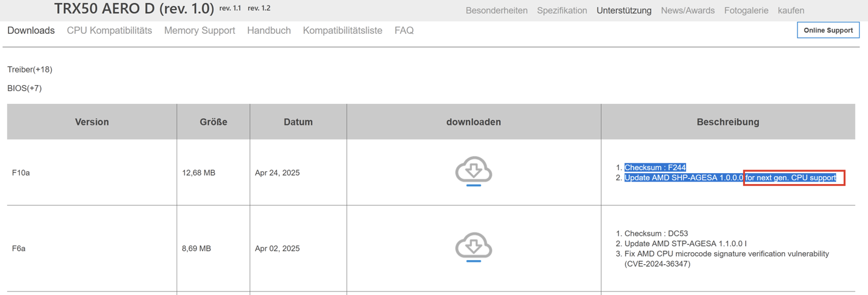Download BIOS version F10a cloud icon
The height and width of the screenshot is (295, 868).
point(474,171)
